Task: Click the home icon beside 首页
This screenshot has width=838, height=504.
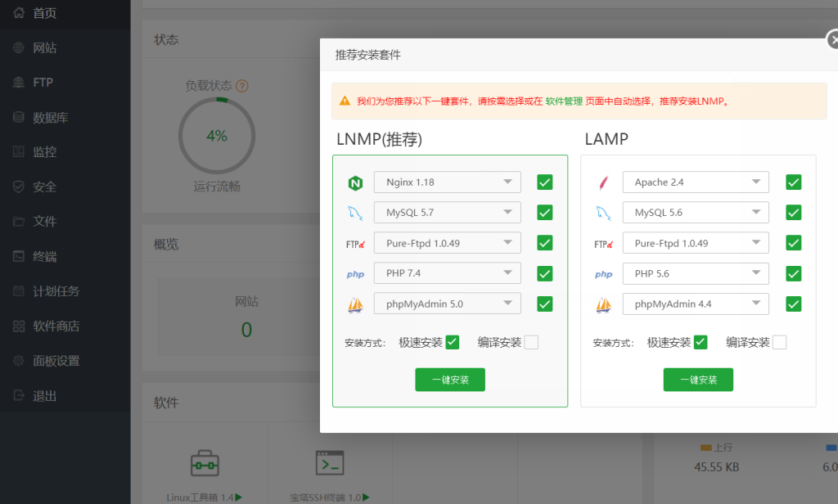Action: pyautogui.click(x=19, y=12)
